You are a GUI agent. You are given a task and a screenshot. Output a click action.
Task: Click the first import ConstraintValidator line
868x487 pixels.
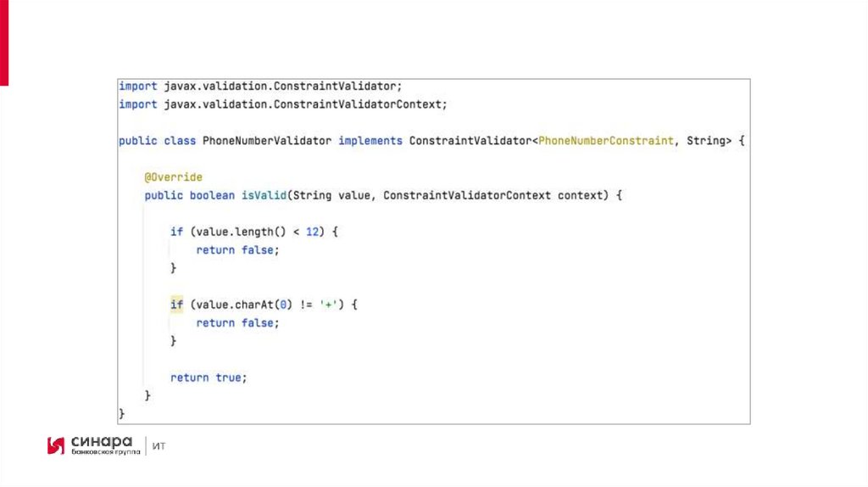259,87
